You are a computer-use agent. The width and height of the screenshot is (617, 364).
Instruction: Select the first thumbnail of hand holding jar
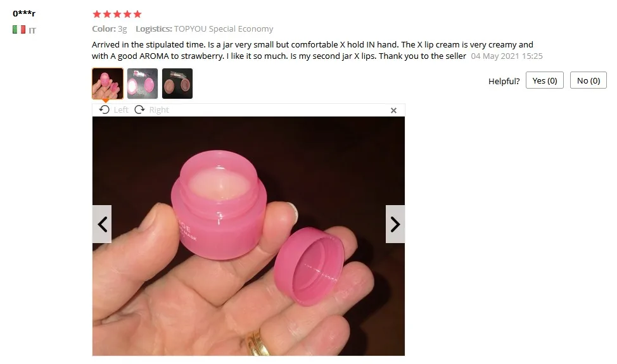point(108,84)
